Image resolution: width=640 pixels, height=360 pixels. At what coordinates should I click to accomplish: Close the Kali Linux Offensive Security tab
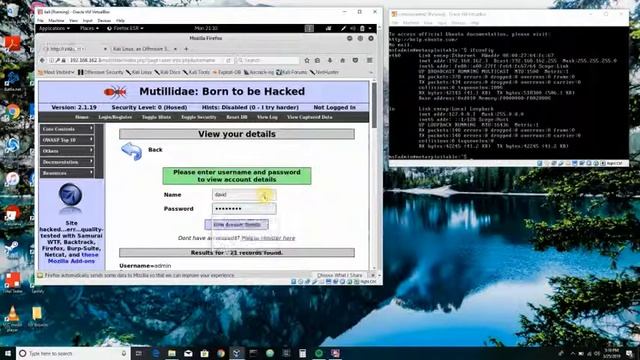[176, 49]
